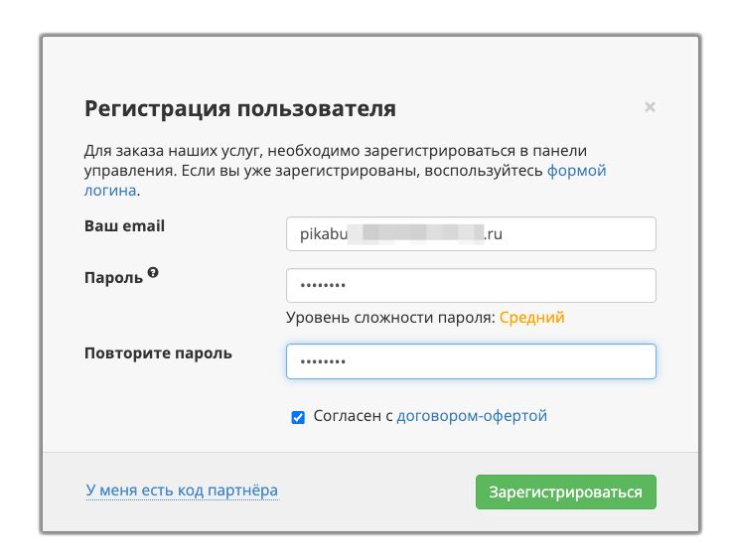Click the "Пароль" field label text
This screenshot has width=732, height=560.
coord(113,278)
